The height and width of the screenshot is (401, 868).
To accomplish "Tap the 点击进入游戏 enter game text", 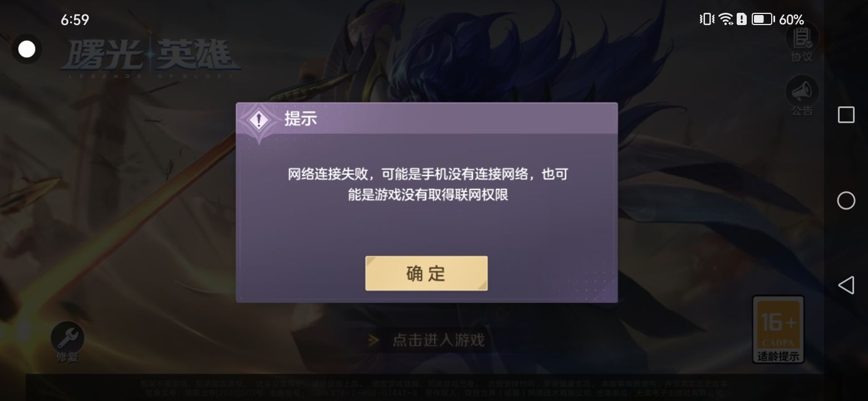I will tap(438, 340).
